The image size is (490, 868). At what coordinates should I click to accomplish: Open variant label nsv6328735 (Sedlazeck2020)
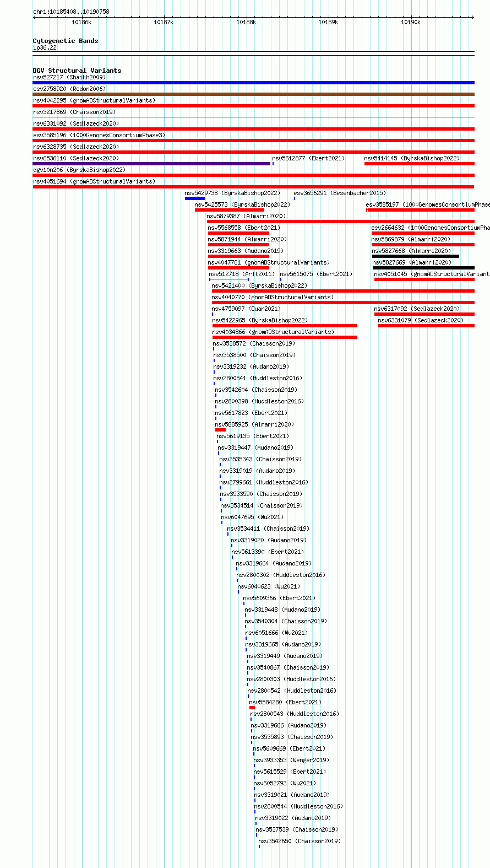76,147
